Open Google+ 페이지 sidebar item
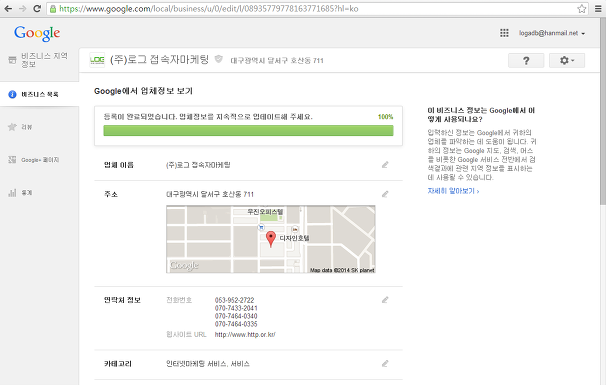Viewport: 606px width, 386px height. pos(40,160)
